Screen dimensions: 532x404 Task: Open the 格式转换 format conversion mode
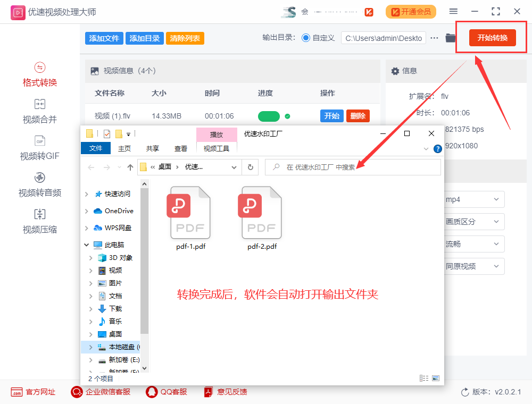click(40, 74)
